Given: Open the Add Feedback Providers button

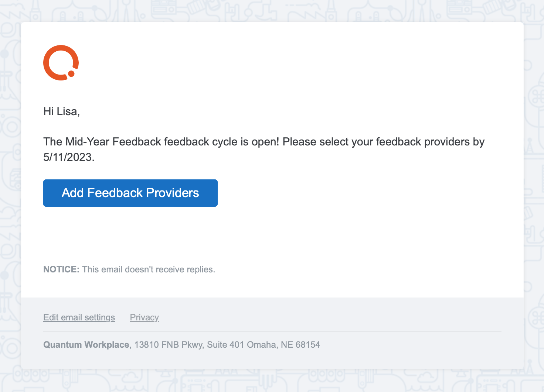Looking at the screenshot, I should pos(130,193).
